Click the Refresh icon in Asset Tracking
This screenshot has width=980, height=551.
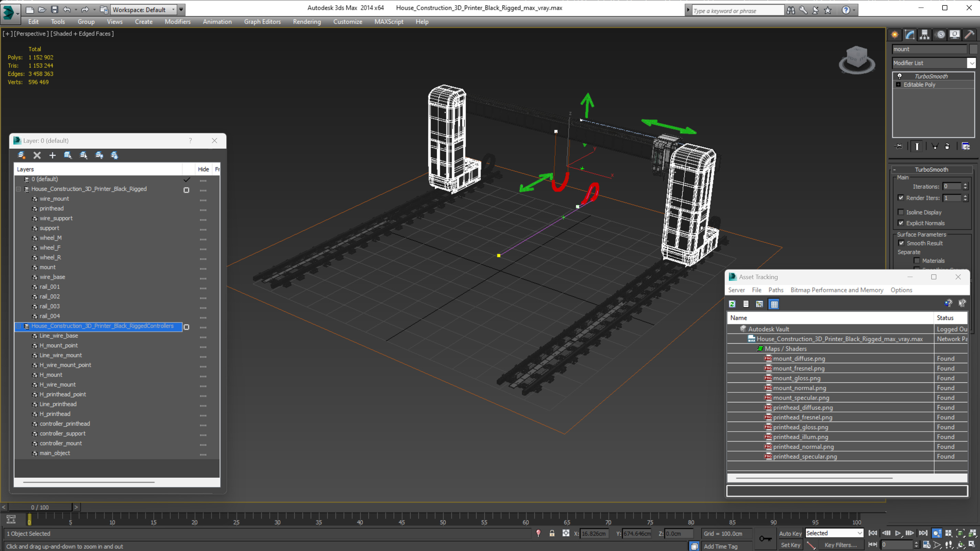(x=732, y=304)
